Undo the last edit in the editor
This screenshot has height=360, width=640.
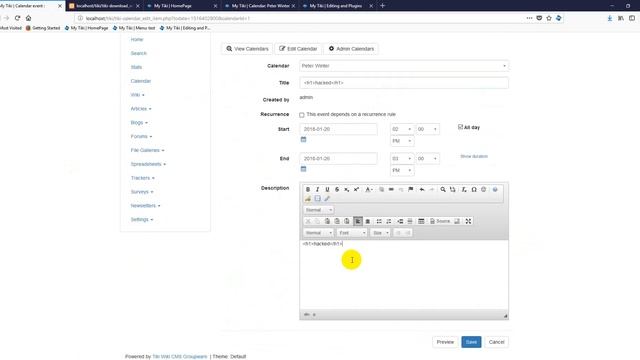[422, 189]
